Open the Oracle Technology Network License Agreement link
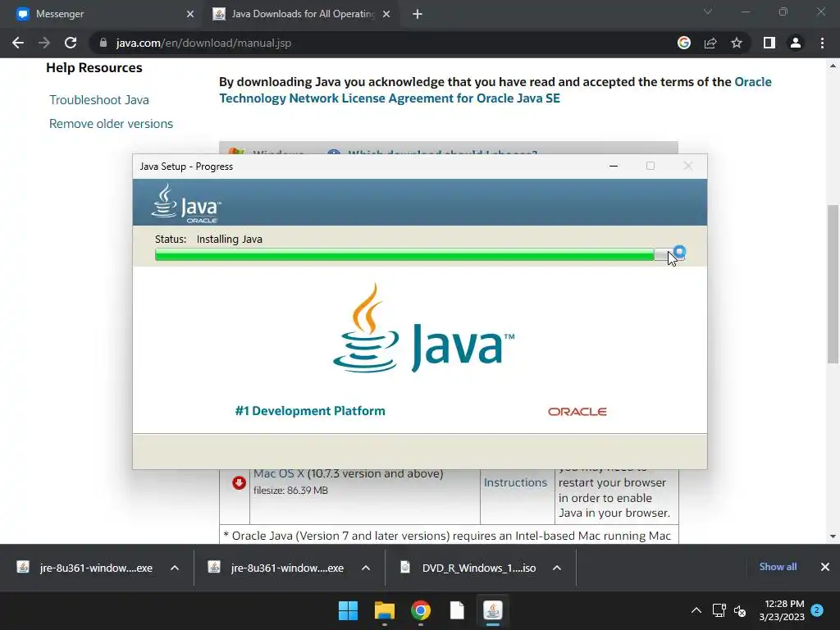The height and width of the screenshot is (630, 840). pyautogui.click(x=495, y=90)
